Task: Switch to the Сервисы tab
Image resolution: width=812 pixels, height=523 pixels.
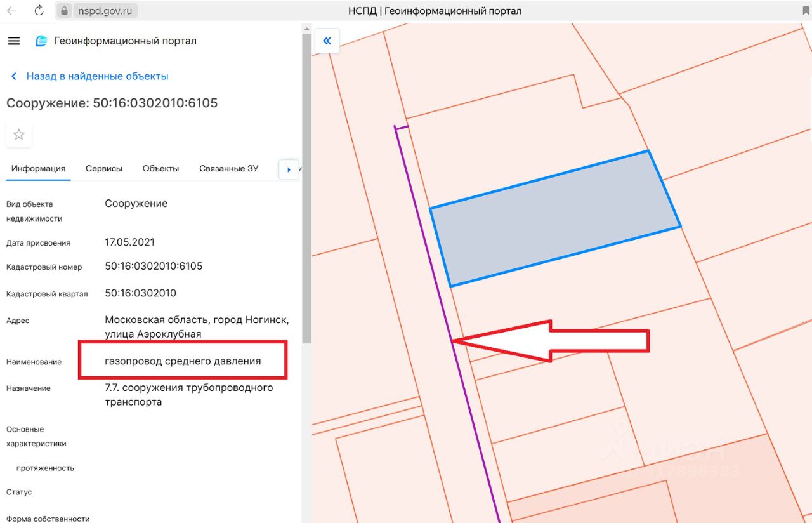Action: 104,169
